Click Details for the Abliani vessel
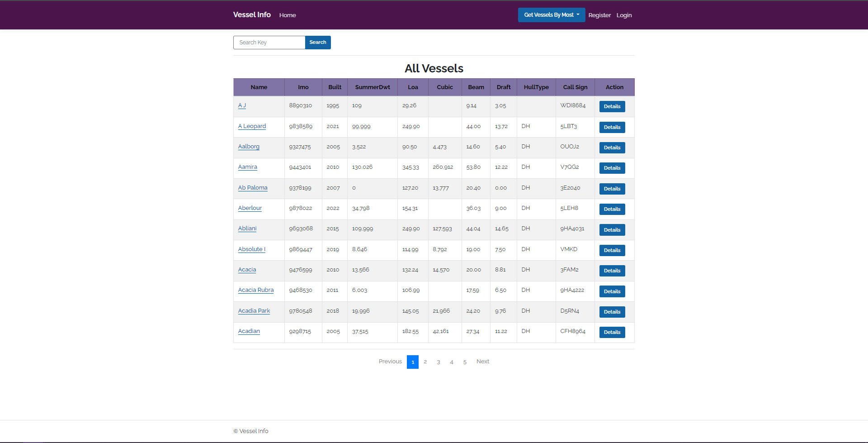 [612, 229]
